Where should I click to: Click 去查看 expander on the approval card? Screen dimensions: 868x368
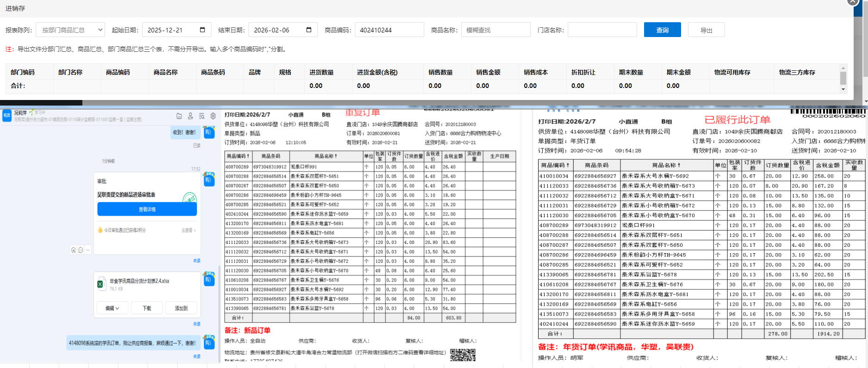(188, 230)
